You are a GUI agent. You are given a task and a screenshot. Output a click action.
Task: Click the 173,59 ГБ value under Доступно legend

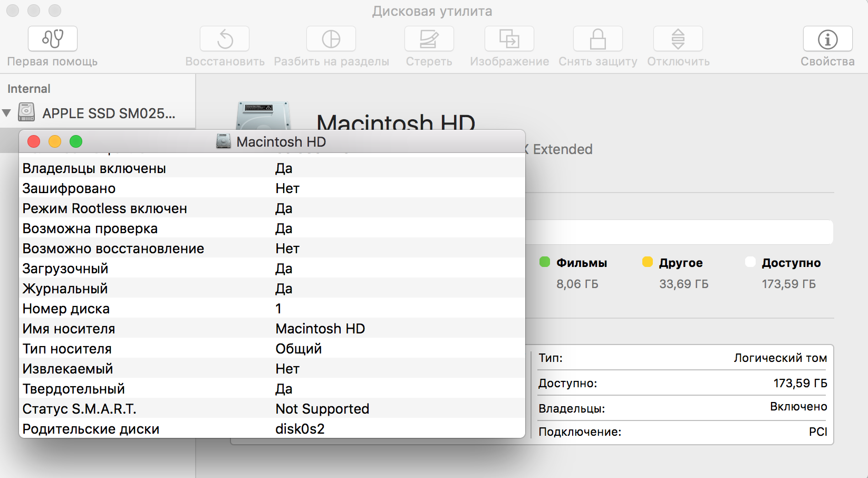pos(789,284)
